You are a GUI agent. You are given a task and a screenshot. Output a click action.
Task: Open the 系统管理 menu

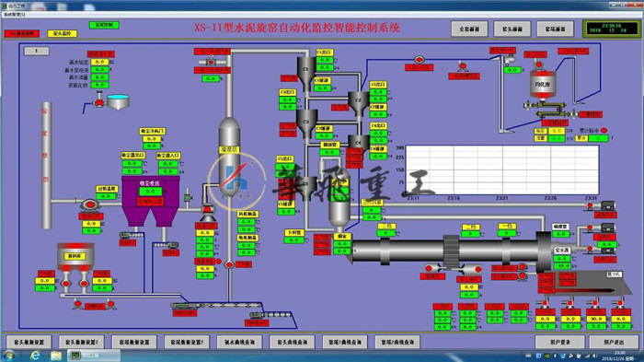pos(15,15)
